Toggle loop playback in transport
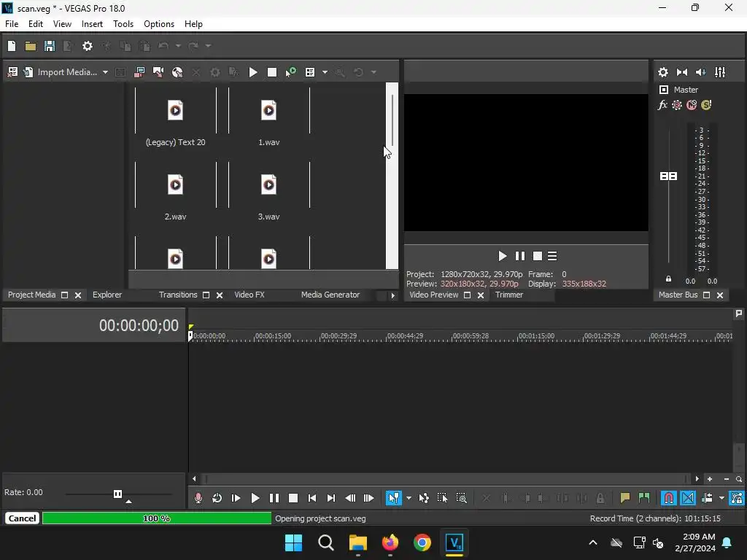The image size is (747, 560). pyautogui.click(x=217, y=498)
